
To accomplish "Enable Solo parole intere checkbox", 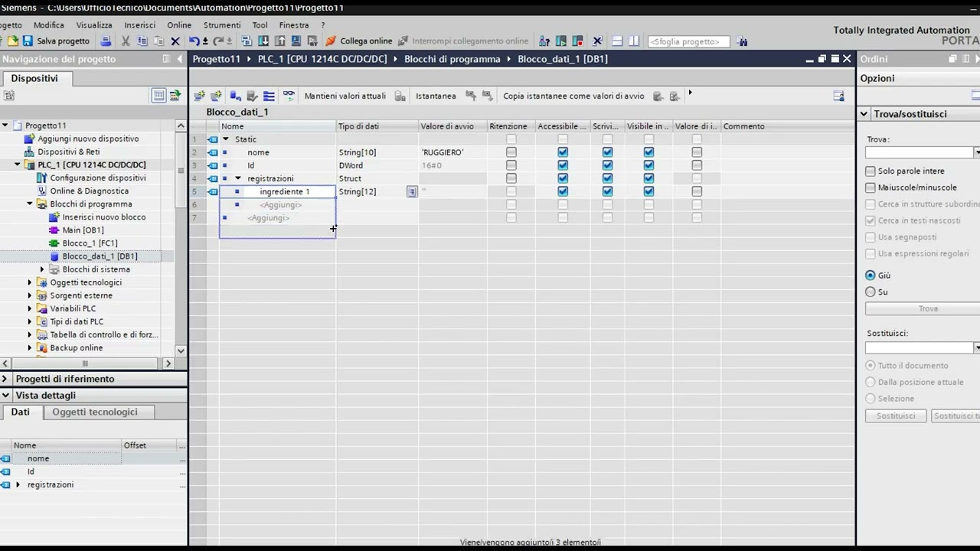I will point(871,171).
